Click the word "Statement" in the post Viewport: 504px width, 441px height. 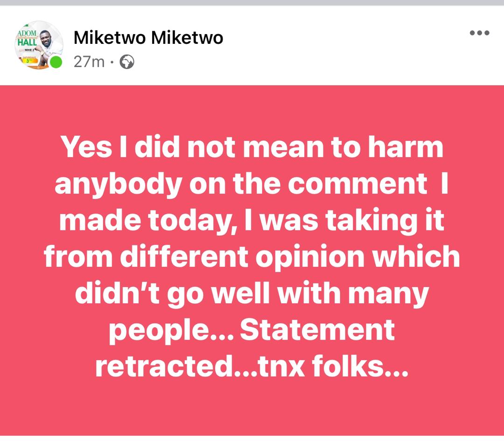(317, 329)
